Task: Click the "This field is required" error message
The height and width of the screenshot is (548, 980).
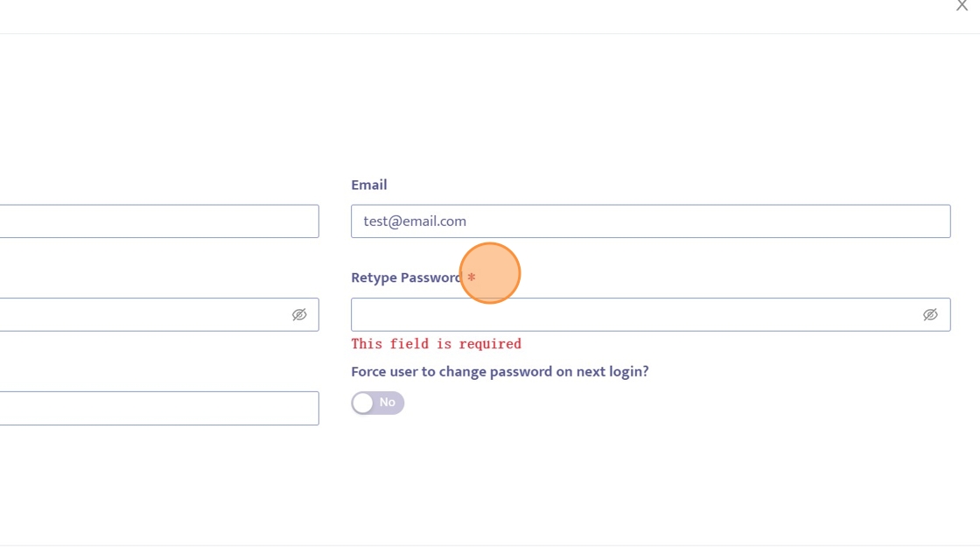Action: pos(436,344)
